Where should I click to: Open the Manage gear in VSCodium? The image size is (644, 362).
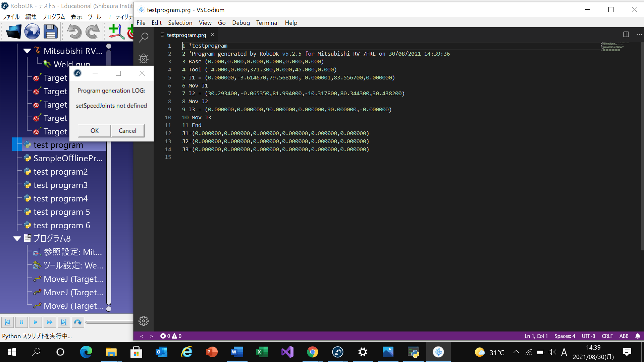144,321
